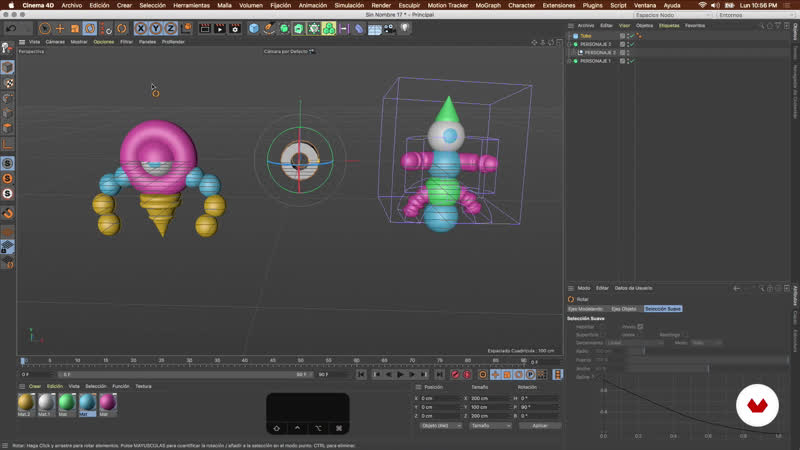Select the Move tool in the top toolbar
Screen dimensions: 800x450
pos(60,28)
